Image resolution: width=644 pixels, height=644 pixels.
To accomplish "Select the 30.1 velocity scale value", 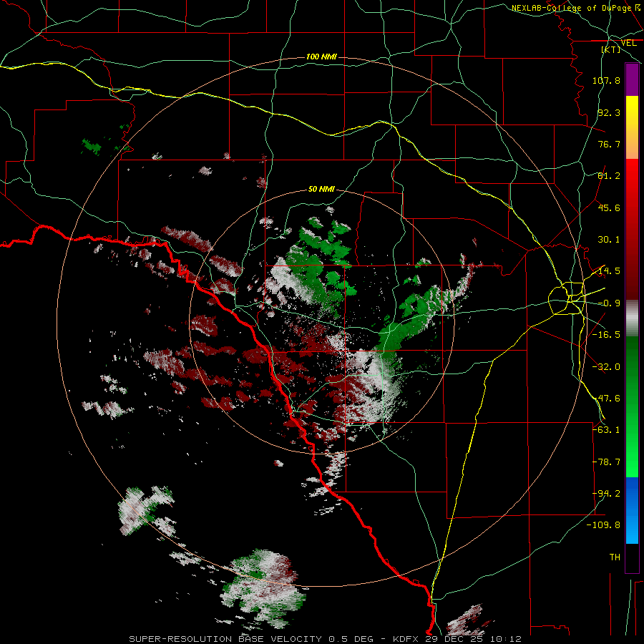I will pos(609,240).
